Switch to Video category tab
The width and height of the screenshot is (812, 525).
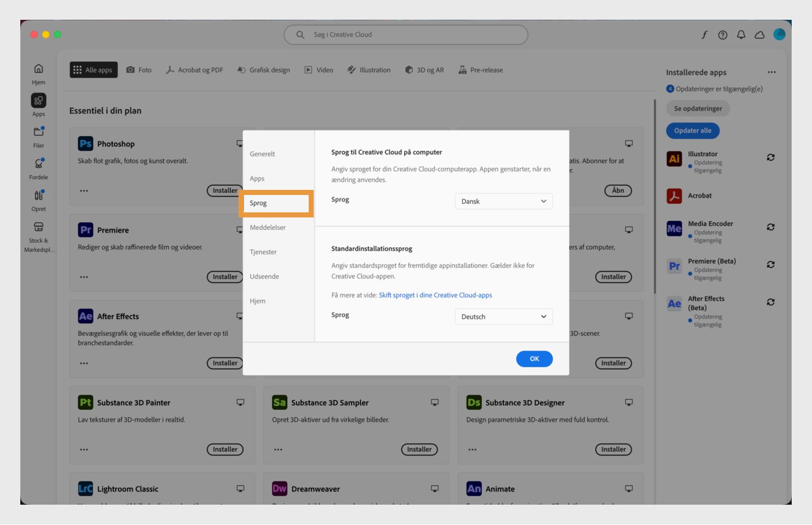tap(319, 70)
